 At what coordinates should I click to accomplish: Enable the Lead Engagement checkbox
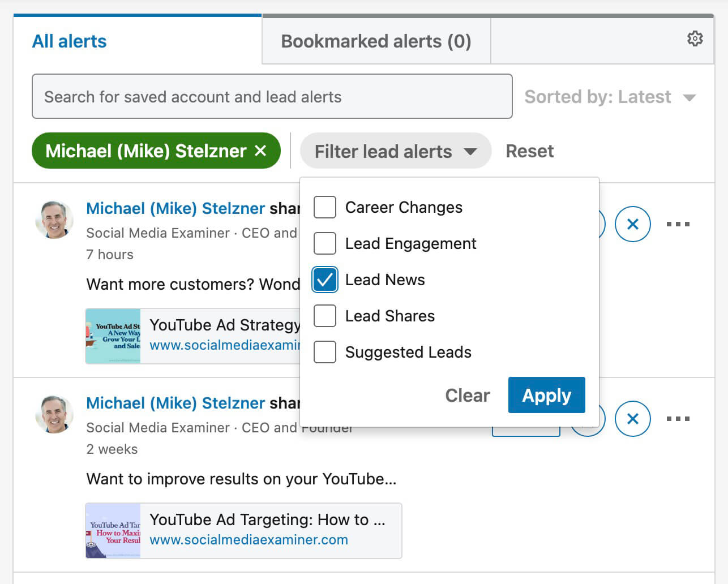click(325, 243)
